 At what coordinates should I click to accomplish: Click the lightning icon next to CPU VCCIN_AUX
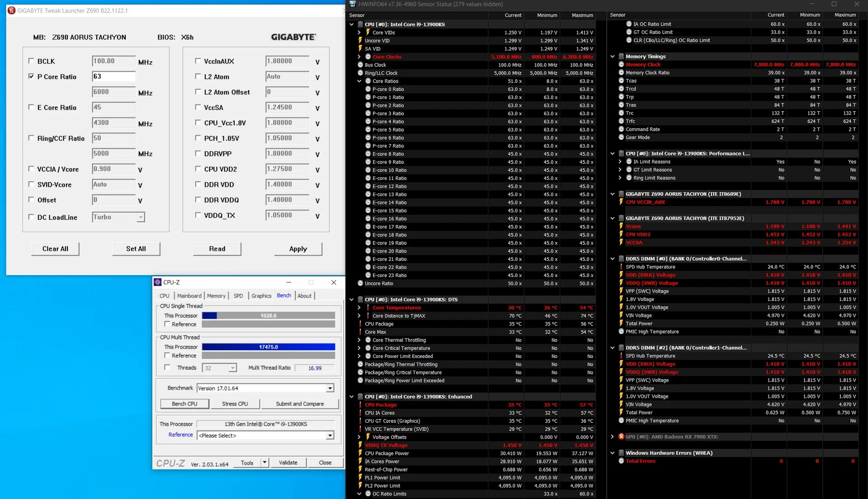point(621,202)
